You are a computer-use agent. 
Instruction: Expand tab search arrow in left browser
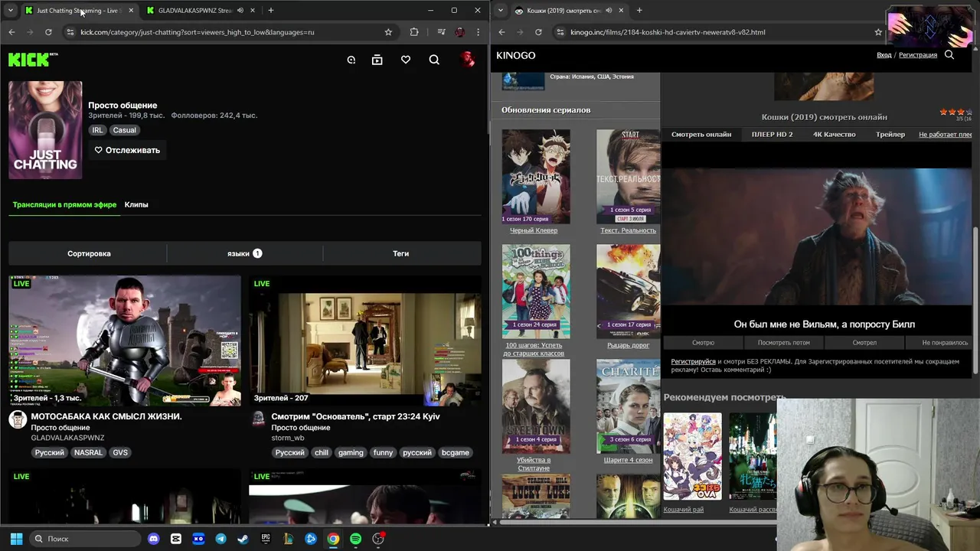click(x=11, y=11)
